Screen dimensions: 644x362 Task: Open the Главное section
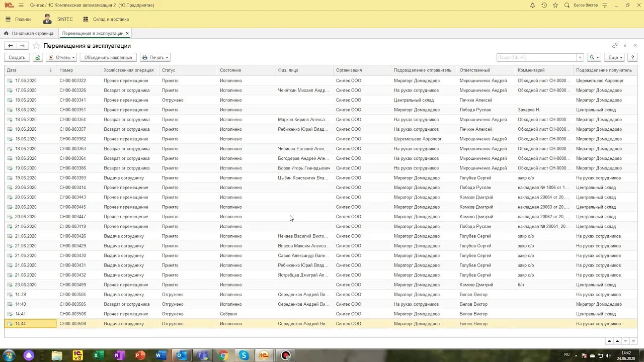tap(19, 19)
